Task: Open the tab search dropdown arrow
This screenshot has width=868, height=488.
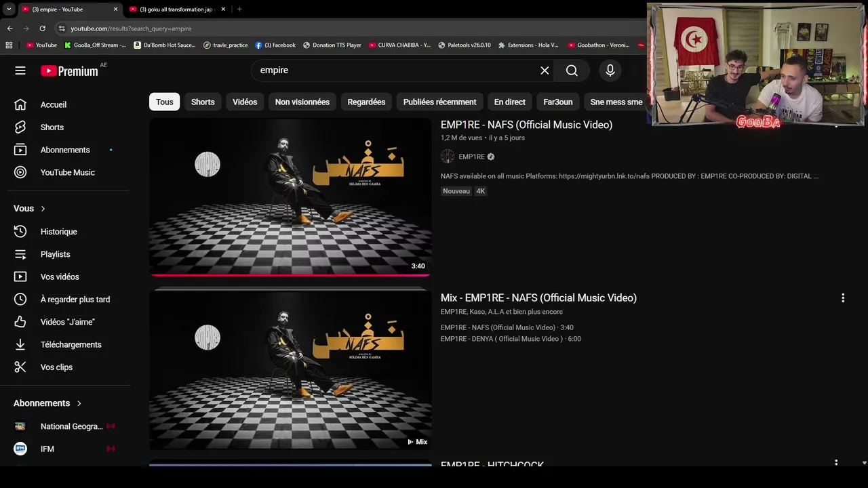Action: pos(9,9)
